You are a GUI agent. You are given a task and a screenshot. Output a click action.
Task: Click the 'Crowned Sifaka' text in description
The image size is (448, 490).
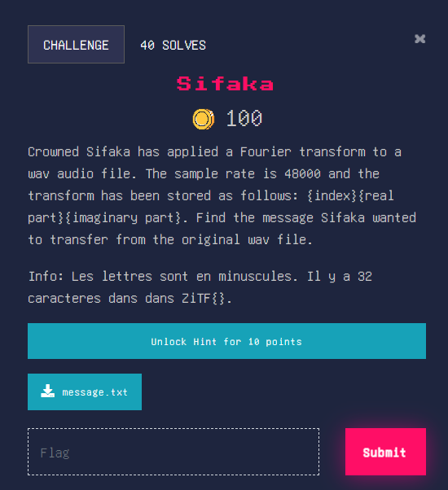(79, 152)
